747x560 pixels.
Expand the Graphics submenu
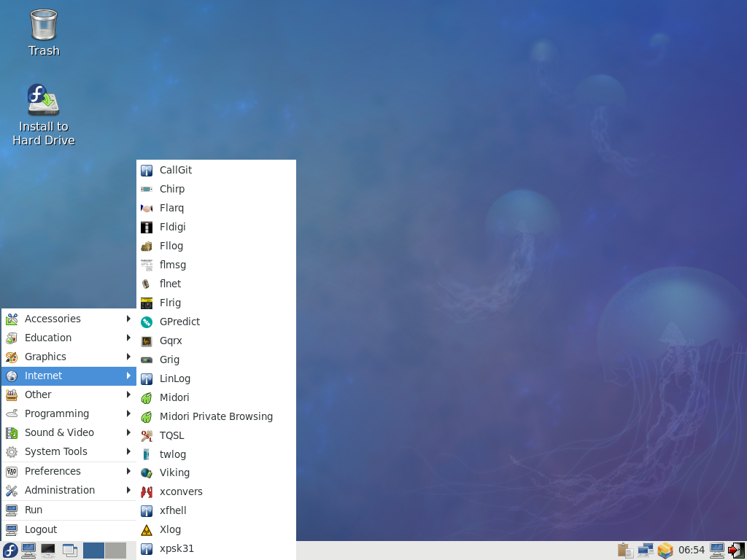pyautogui.click(x=69, y=357)
